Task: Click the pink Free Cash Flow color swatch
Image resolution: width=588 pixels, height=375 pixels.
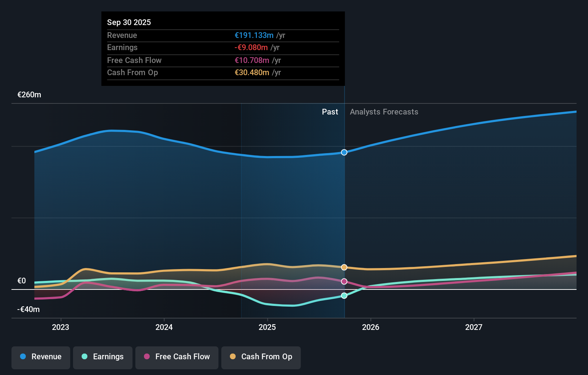Action: coord(147,357)
